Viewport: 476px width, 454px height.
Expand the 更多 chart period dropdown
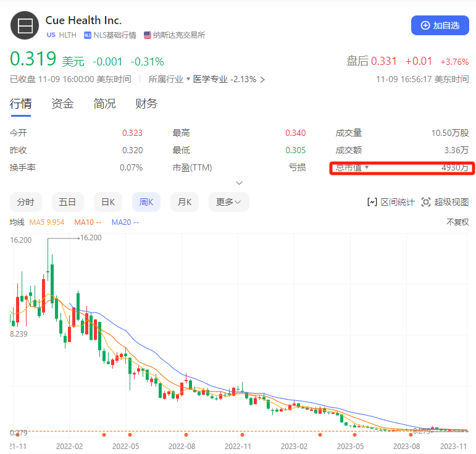(x=228, y=202)
